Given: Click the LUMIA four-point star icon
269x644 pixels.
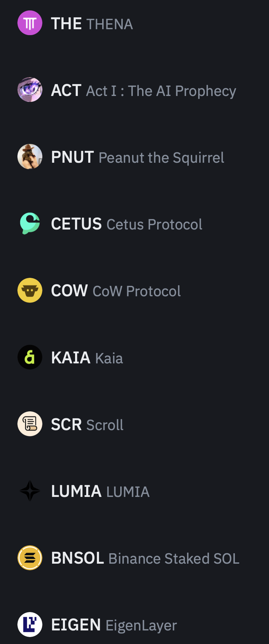Looking at the screenshot, I should pyautogui.click(x=30, y=491).
